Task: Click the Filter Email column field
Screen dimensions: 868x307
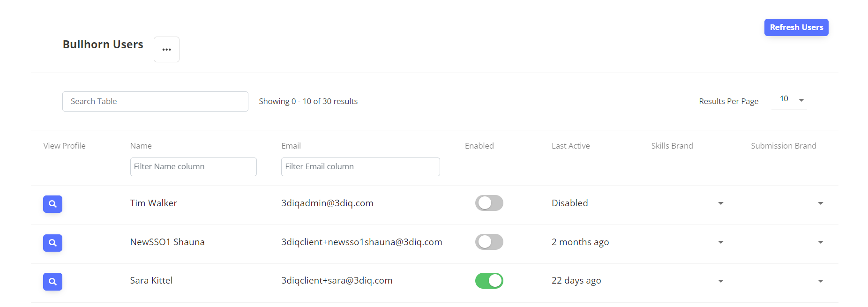Action: (x=360, y=167)
